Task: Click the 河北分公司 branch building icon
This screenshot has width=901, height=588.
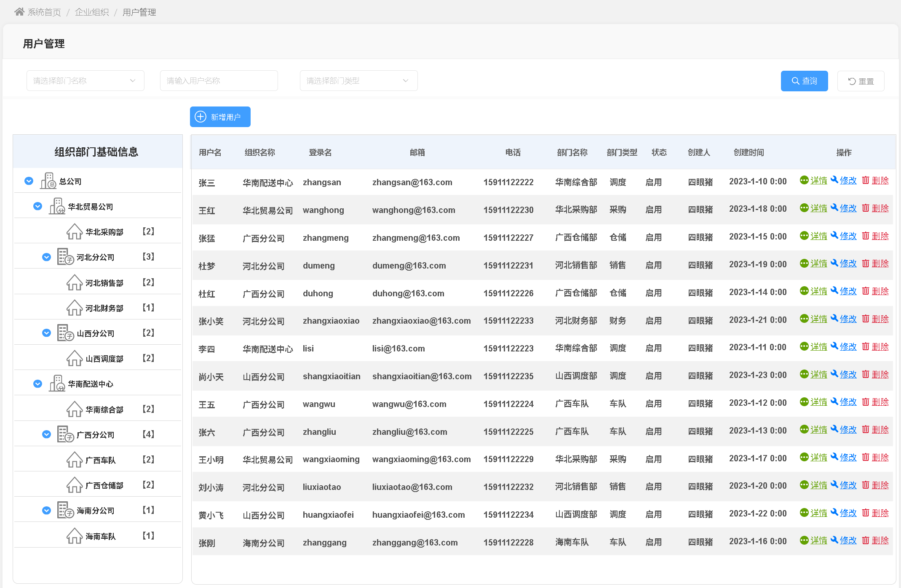Action: click(65, 257)
